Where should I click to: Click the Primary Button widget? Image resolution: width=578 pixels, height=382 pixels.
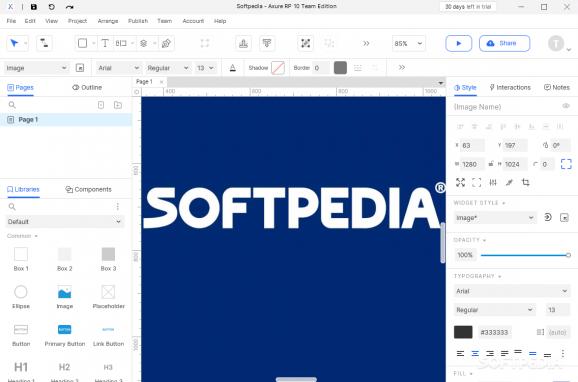(65, 334)
